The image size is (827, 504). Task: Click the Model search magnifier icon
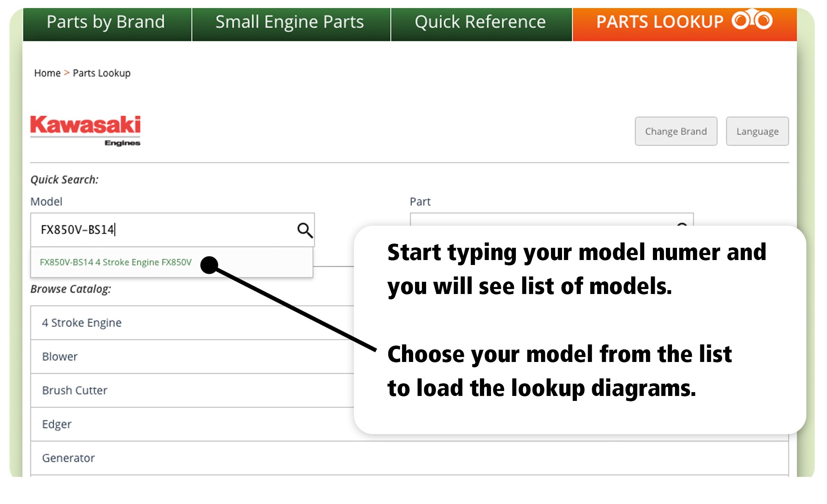[305, 230]
